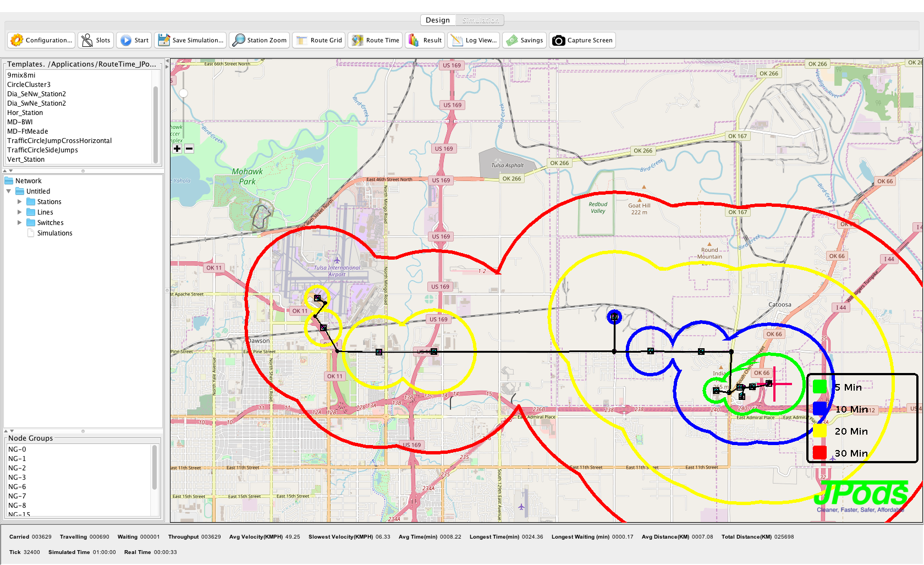This screenshot has width=924, height=565.
Task: Collapse the Untitled network node
Action: click(x=9, y=191)
